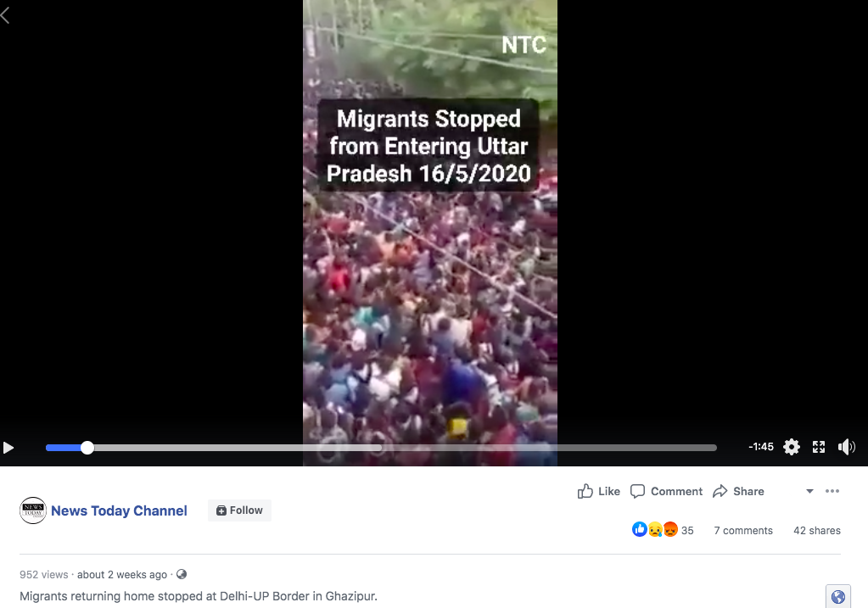Expand the audience selector dropdown arrow

(x=809, y=491)
